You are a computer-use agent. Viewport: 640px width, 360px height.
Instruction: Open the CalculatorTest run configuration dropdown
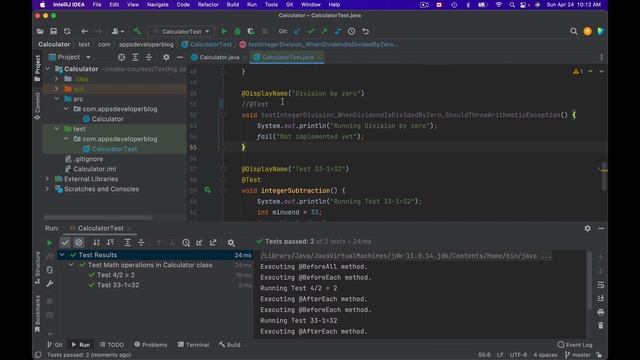pyautogui.click(x=181, y=31)
